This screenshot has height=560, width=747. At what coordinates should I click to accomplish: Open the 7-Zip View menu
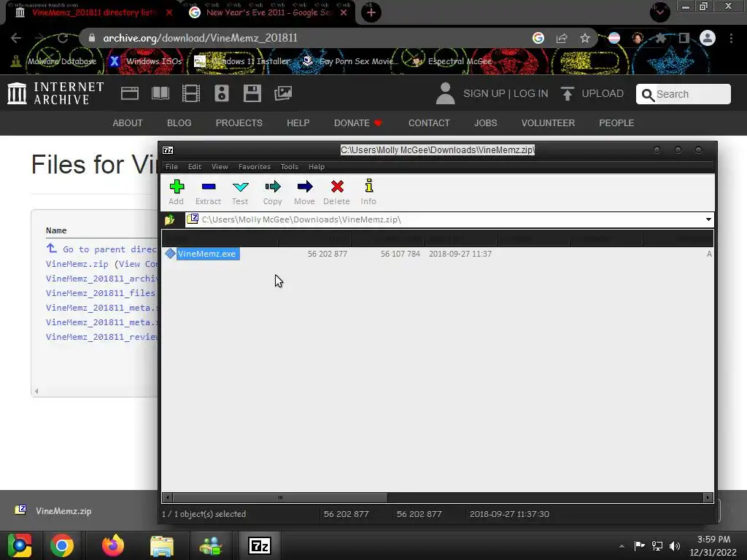(x=220, y=167)
